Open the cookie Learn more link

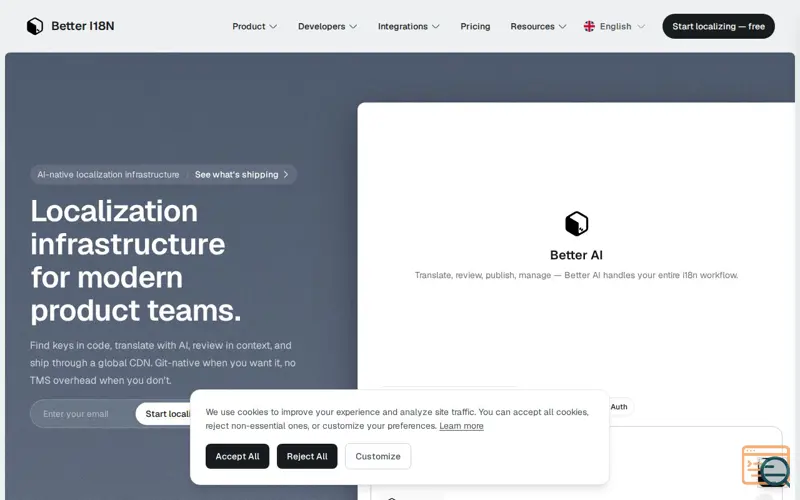pos(461,426)
